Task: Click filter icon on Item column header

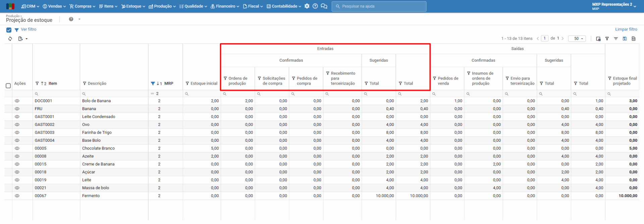Action: click(37, 83)
